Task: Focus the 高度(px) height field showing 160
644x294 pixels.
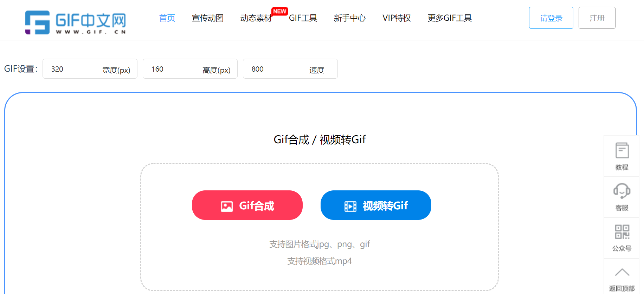Action: [x=190, y=69]
